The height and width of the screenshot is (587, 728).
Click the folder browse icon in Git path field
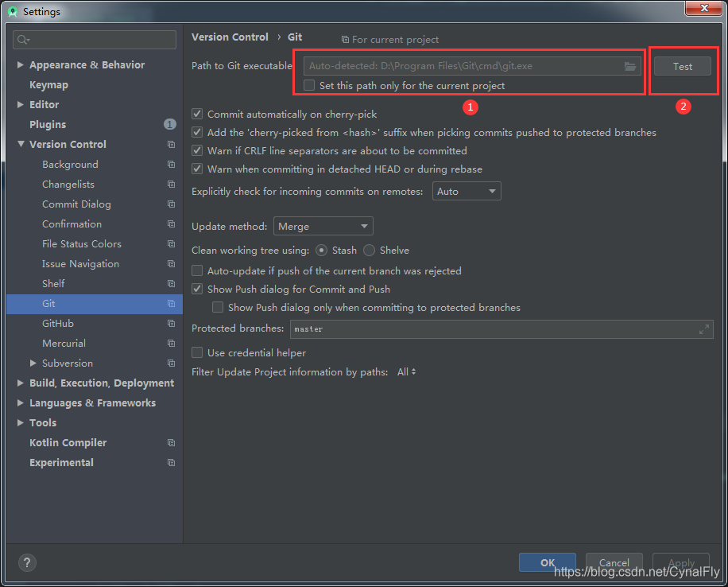point(630,67)
